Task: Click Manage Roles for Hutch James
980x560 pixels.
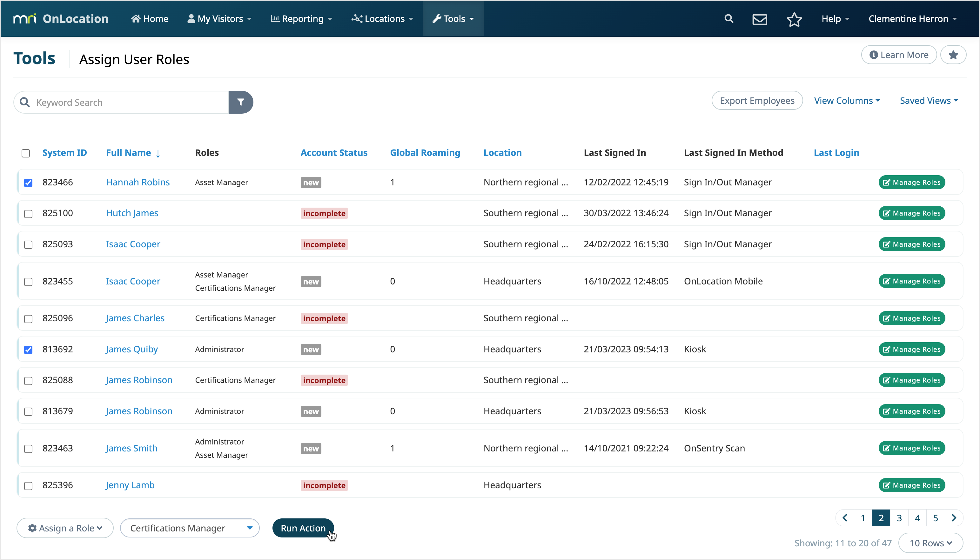Action: tap(911, 213)
